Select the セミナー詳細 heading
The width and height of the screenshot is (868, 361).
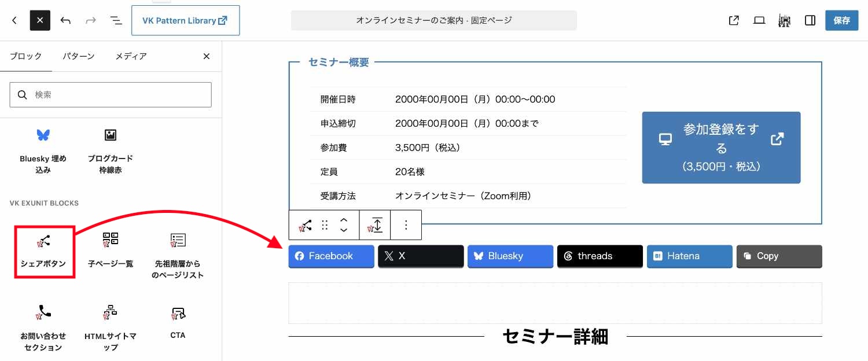[556, 336]
